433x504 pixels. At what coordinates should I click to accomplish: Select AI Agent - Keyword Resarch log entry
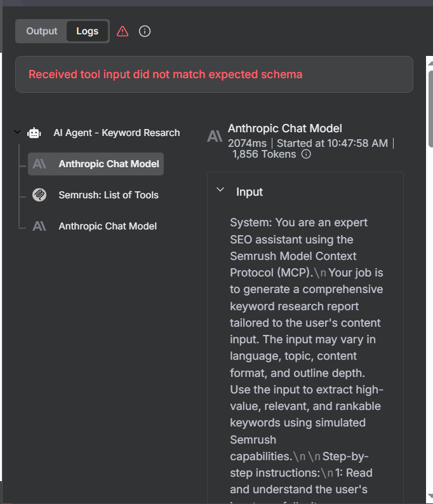click(116, 133)
